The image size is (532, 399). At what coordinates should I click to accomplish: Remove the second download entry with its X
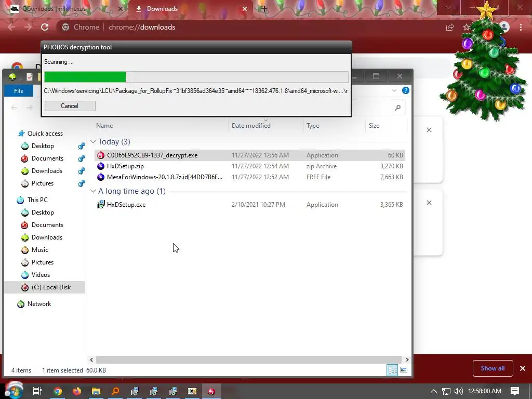(x=429, y=203)
